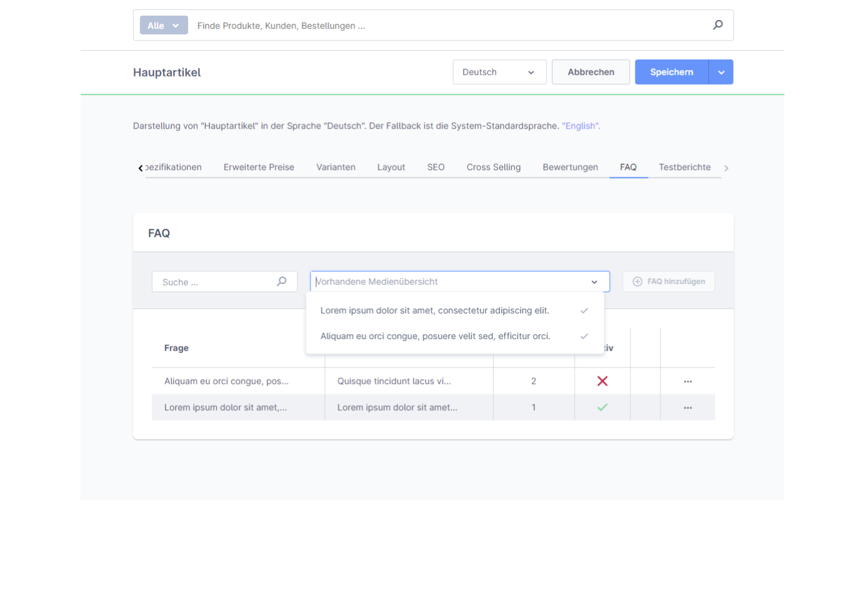Click the FAQ search magnifier icon
This screenshot has width=868, height=590.
(282, 282)
